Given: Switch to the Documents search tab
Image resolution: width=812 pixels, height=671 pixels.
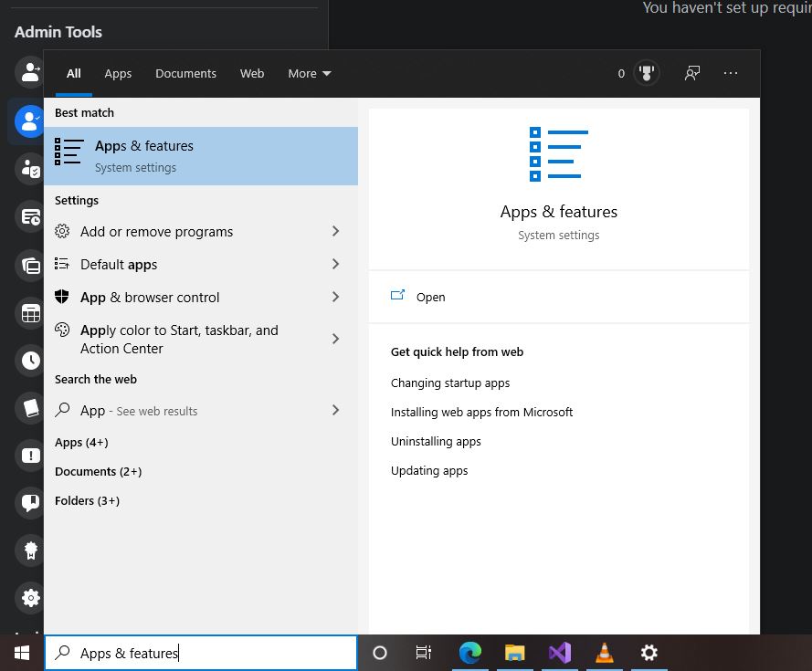Looking at the screenshot, I should [x=185, y=73].
